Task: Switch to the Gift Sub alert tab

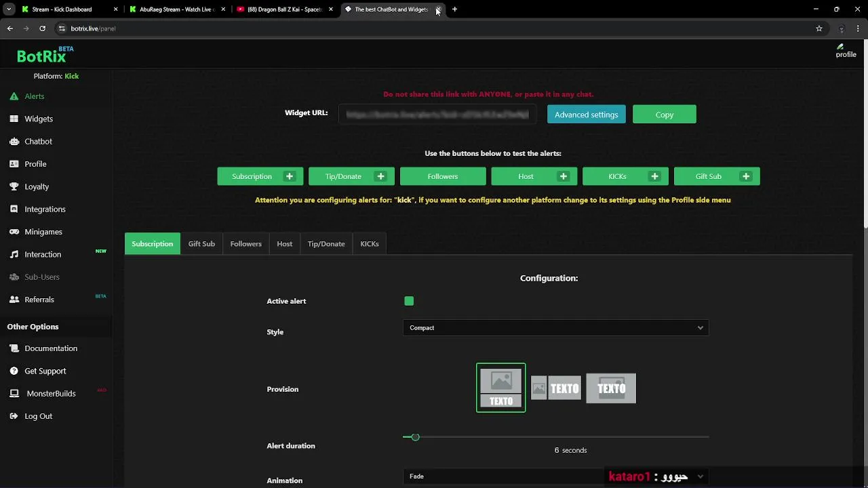Action: (x=201, y=244)
